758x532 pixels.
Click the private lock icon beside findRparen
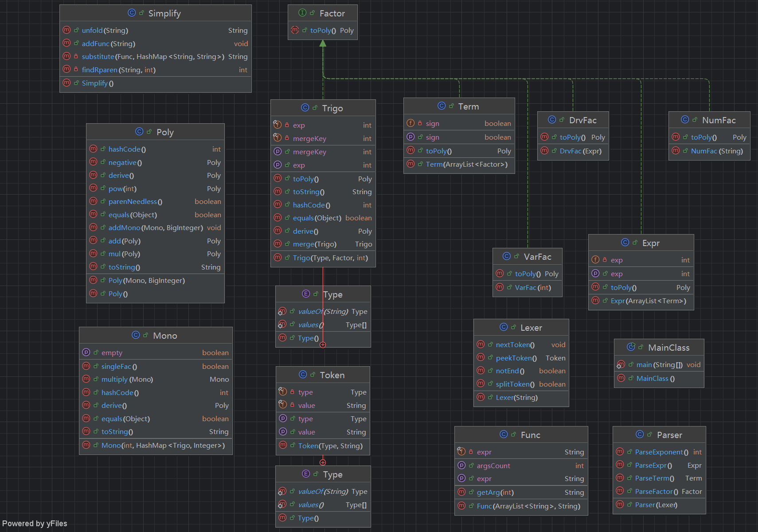point(76,70)
